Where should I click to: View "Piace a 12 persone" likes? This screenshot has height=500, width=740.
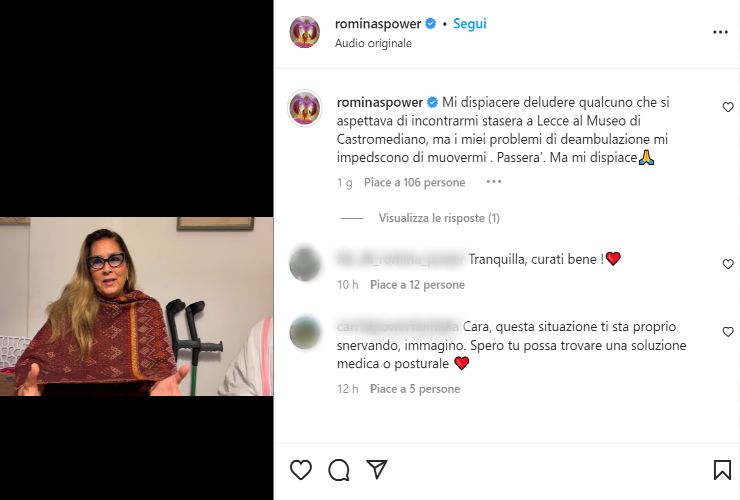pos(417,285)
